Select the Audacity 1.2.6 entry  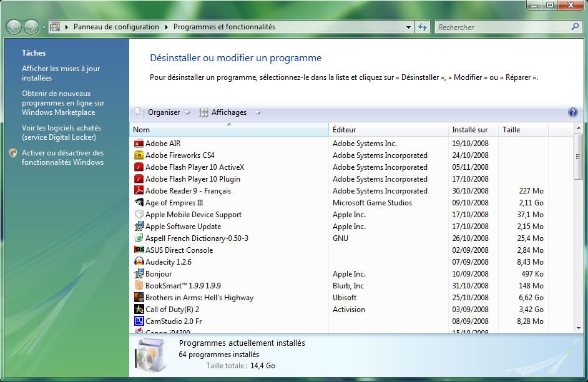[x=169, y=262]
